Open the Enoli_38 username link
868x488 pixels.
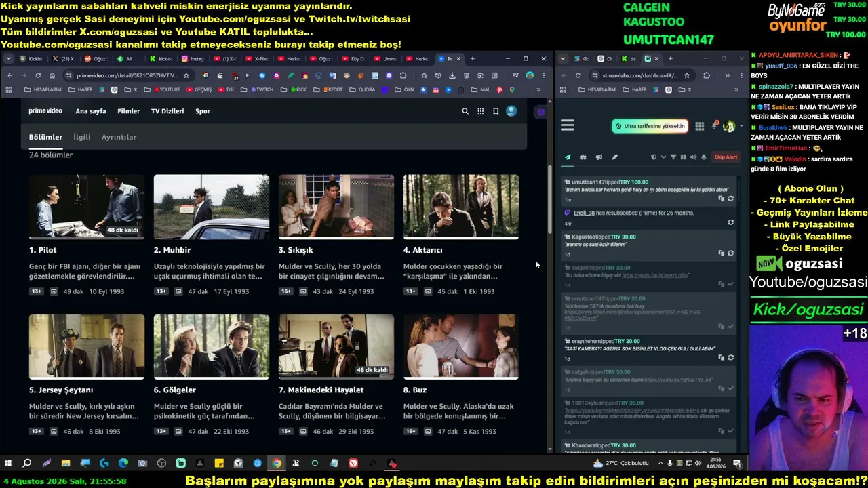(x=584, y=213)
